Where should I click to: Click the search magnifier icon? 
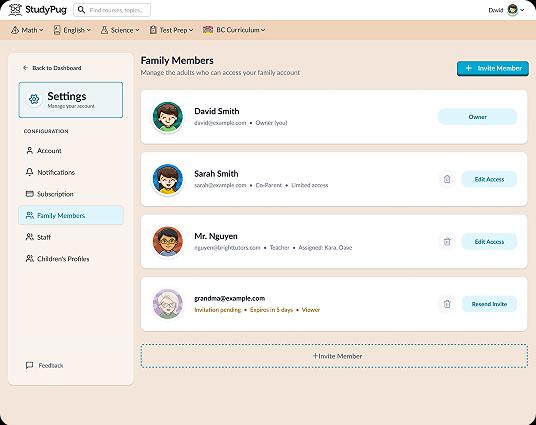81,10
